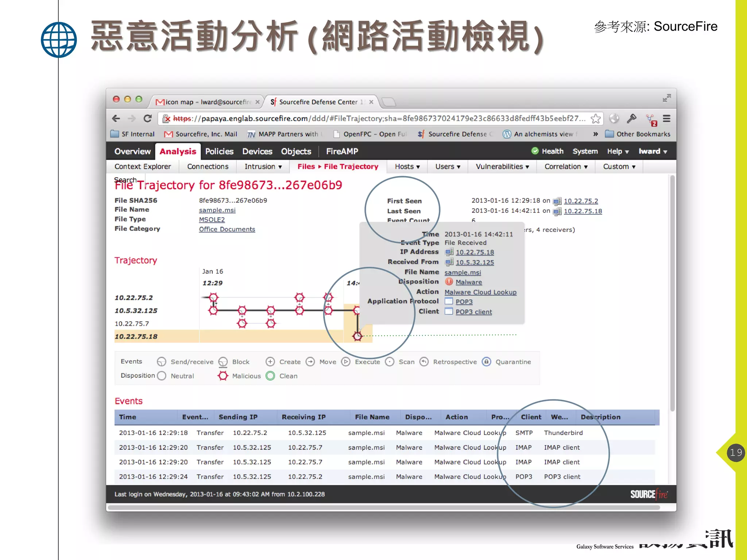747x560 pixels.
Task: Bookmark page with the star icon
Action: pos(595,118)
